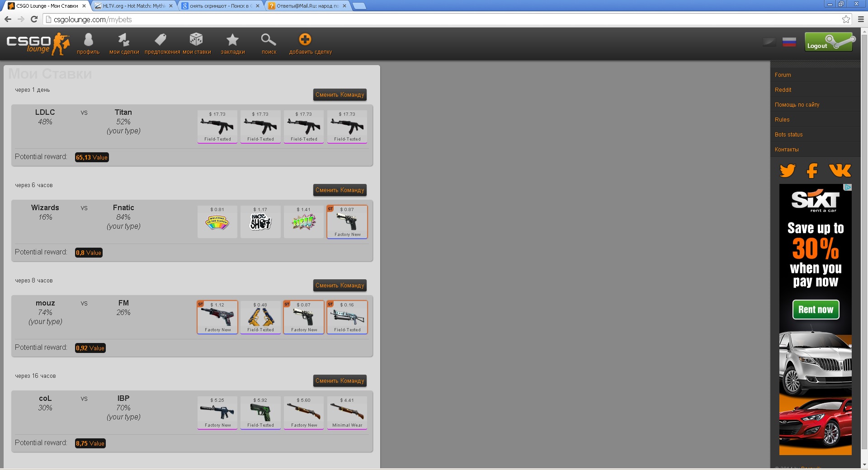Open Помощь по сайту link
868x470 pixels.
coord(797,105)
